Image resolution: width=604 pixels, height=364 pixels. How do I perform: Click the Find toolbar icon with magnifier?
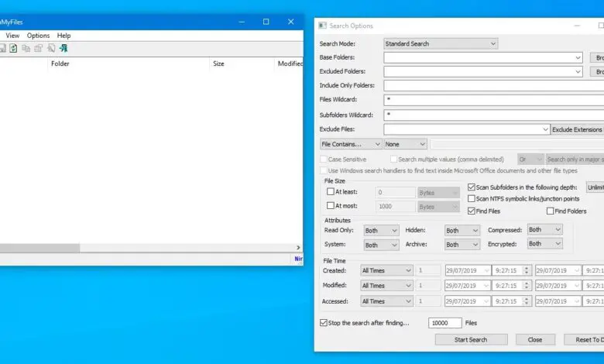[x=51, y=48]
